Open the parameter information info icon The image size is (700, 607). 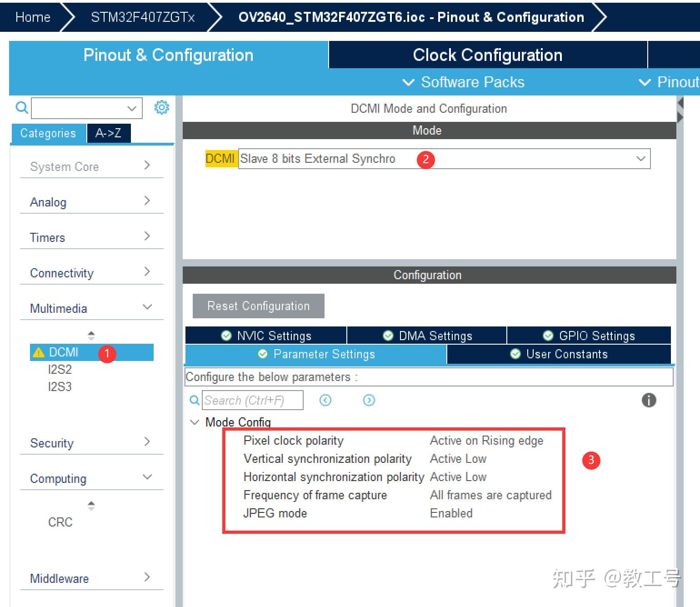pyautogui.click(x=649, y=400)
